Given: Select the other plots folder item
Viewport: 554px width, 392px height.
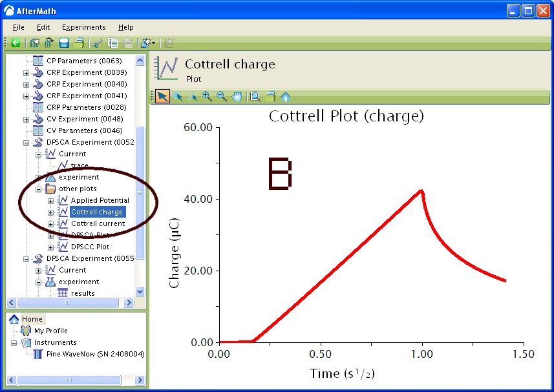Looking at the screenshot, I should [x=78, y=189].
